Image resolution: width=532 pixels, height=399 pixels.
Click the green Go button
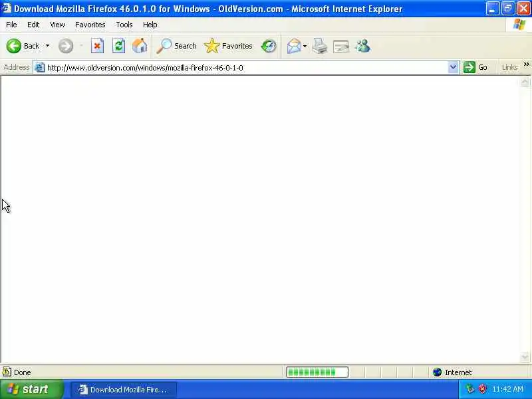click(475, 67)
